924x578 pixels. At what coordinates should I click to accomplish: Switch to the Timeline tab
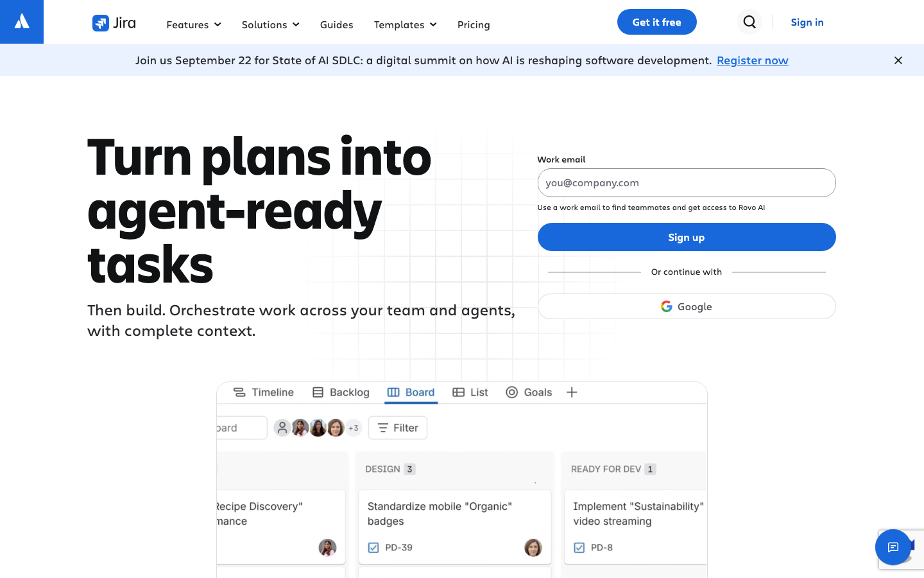[x=263, y=392]
